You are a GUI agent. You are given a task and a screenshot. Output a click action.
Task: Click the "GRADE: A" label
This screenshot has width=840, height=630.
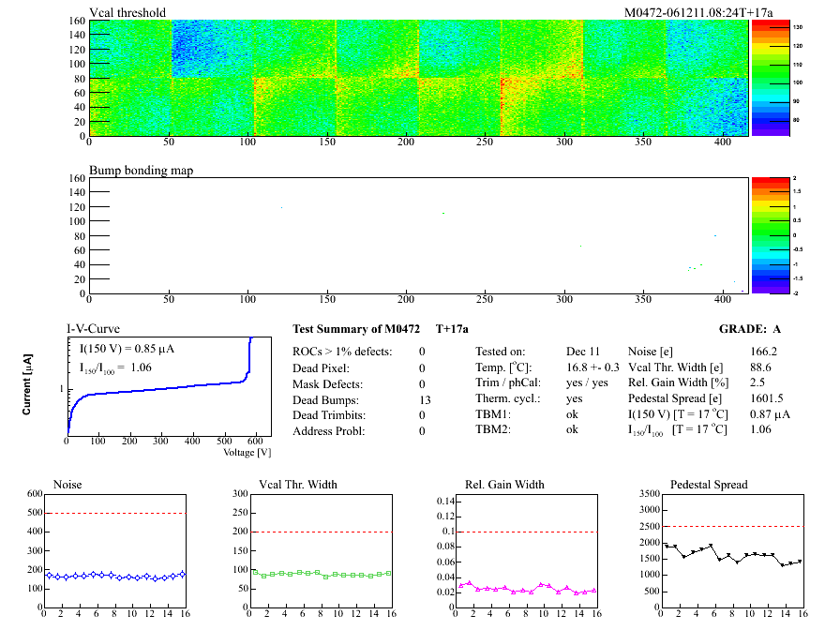click(x=750, y=329)
